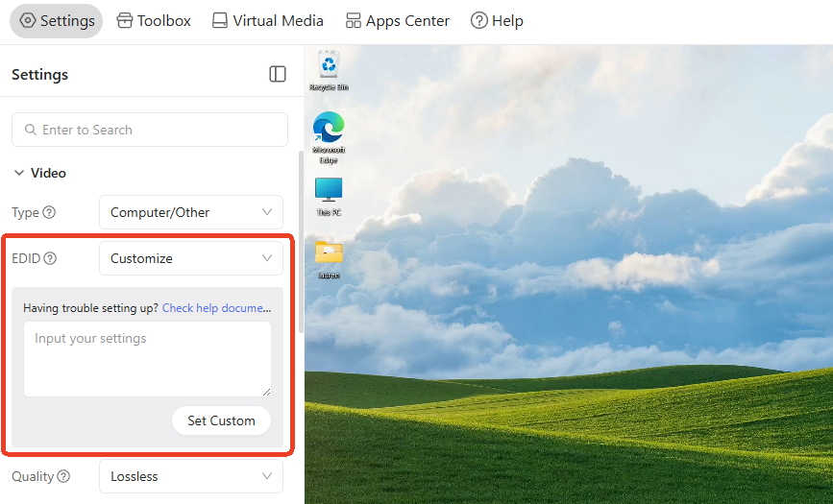The height and width of the screenshot is (504, 833).
Task: Open the Toolbox menu
Action: (154, 21)
